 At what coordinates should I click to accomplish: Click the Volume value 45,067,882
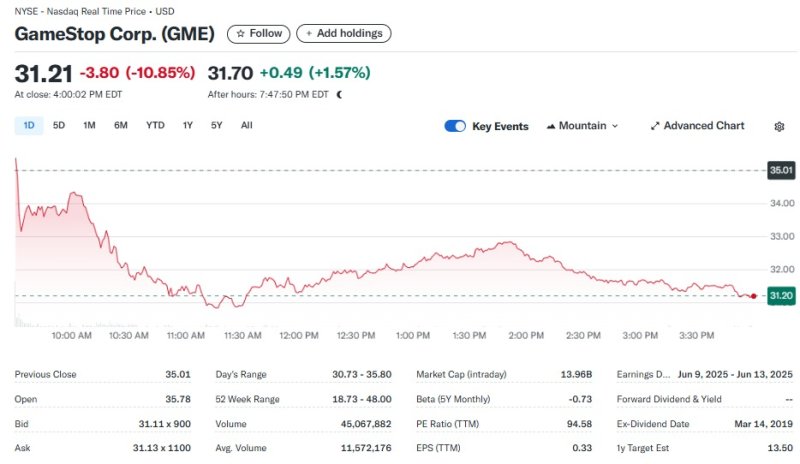(366, 424)
